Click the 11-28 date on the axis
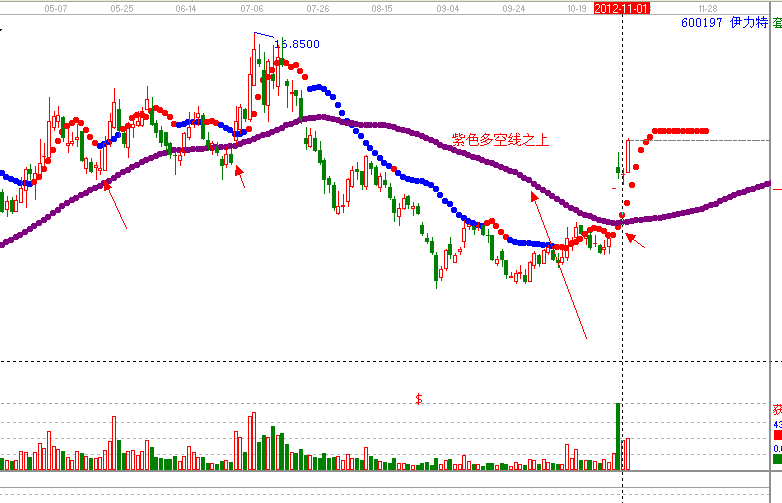This screenshot has height=503, width=782. 708,7
